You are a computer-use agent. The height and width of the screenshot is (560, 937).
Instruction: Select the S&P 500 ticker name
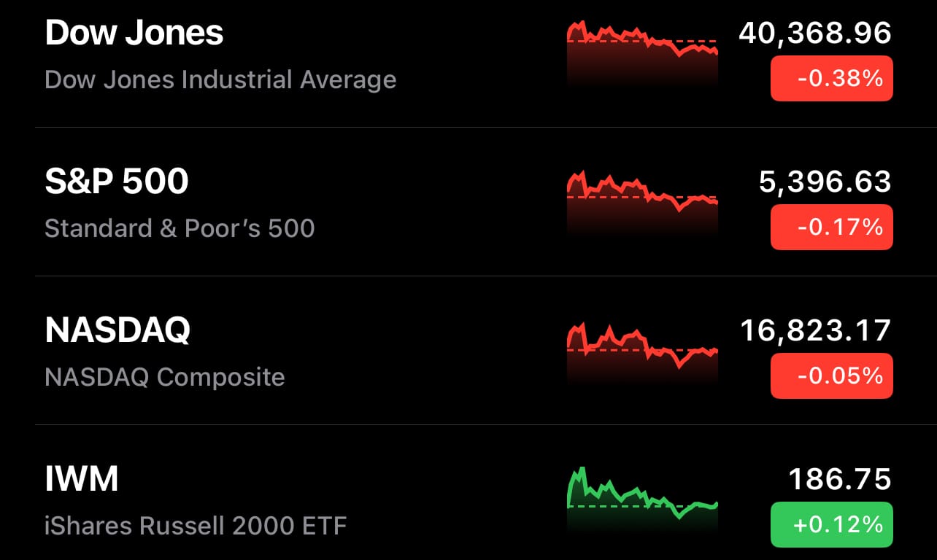click(x=117, y=182)
